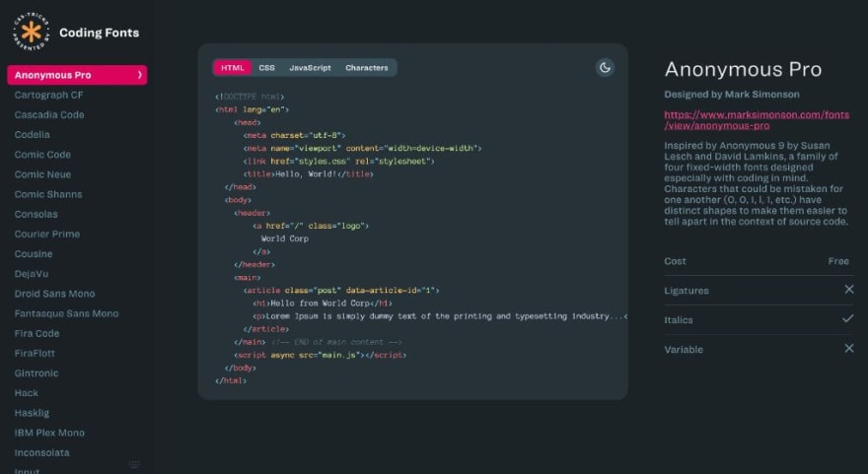Select IBM Plex Mono font
This screenshot has width=868, height=474.
(49, 433)
